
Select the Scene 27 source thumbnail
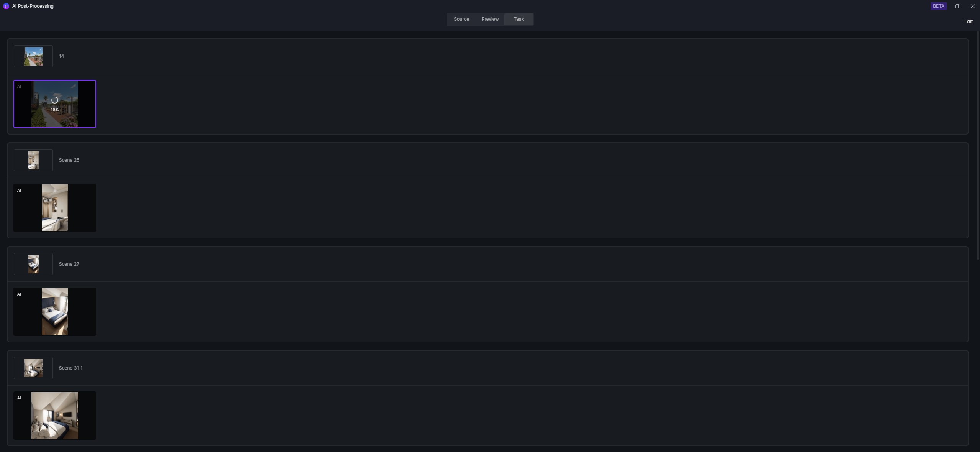(33, 264)
